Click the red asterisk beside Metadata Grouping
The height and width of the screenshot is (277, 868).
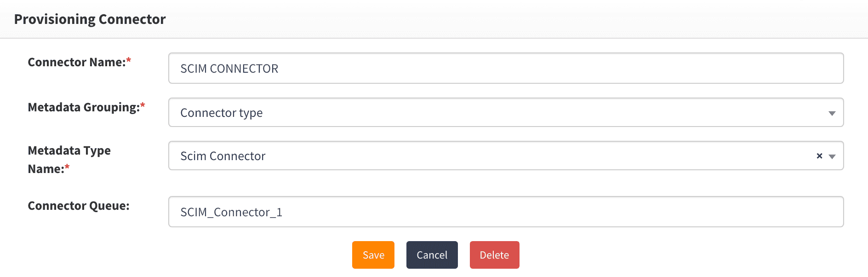coord(143,105)
